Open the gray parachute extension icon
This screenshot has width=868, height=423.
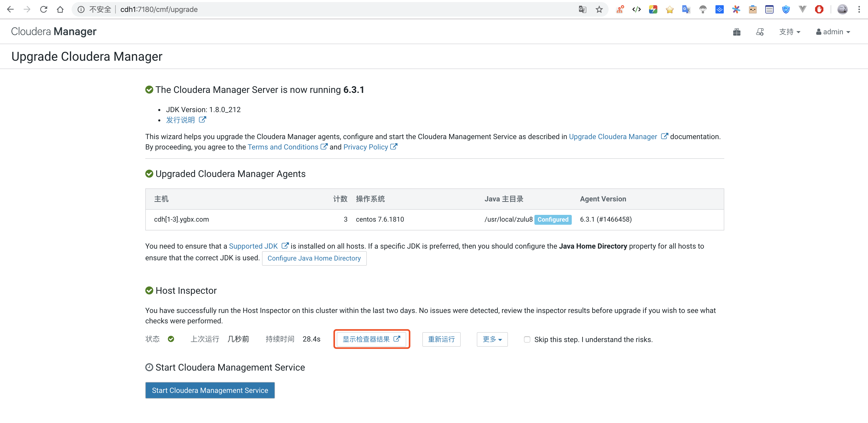coord(703,9)
